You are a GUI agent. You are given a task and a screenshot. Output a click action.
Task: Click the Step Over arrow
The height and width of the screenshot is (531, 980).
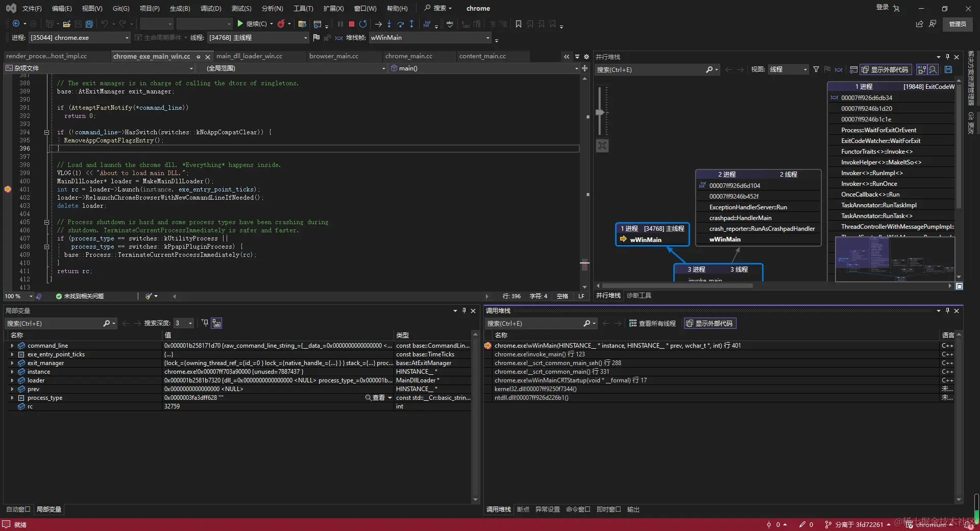[400, 23]
